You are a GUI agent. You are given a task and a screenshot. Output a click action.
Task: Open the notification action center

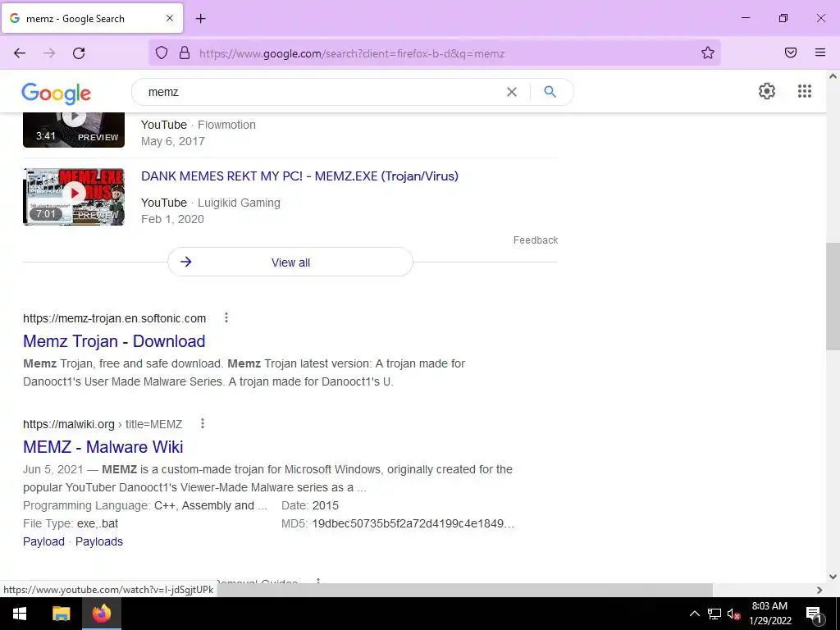814,614
